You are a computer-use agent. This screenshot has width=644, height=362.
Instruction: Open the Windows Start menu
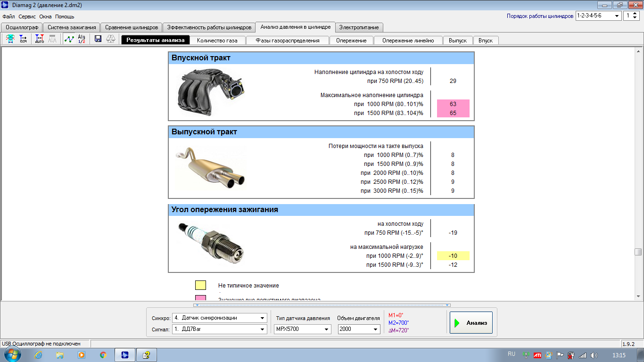12,354
